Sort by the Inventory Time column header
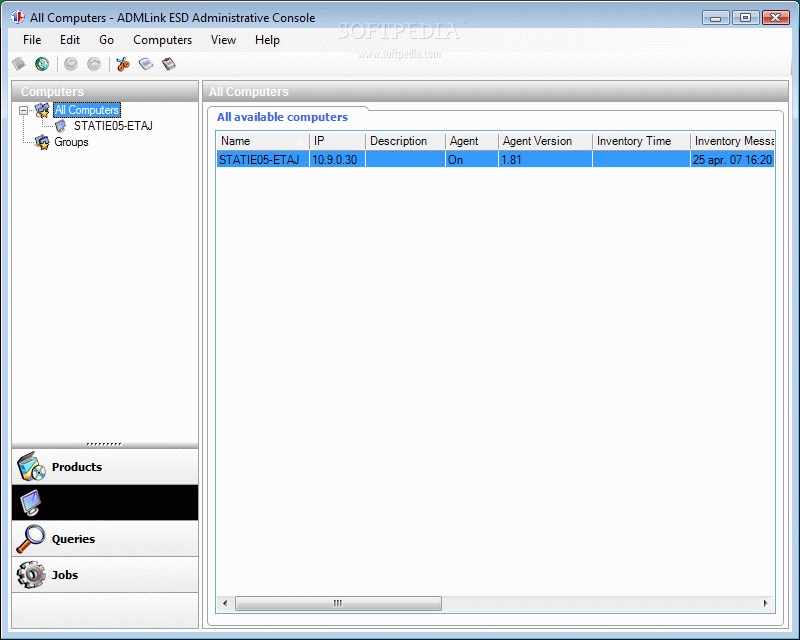 pos(641,141)
